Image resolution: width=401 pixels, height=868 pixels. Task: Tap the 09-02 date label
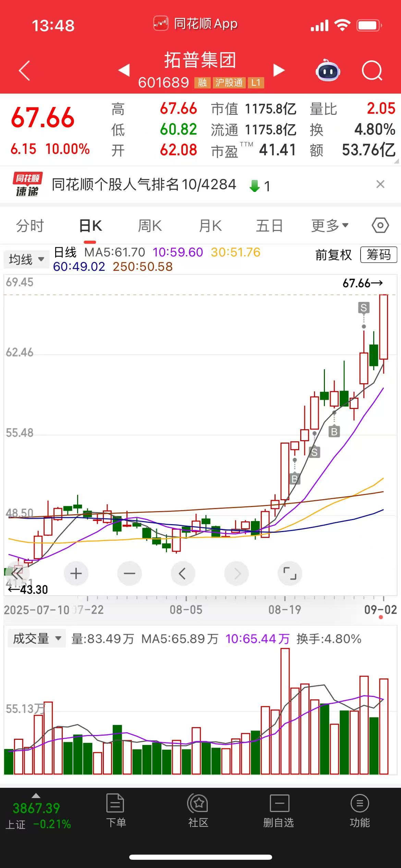click(x=380, y=610)
